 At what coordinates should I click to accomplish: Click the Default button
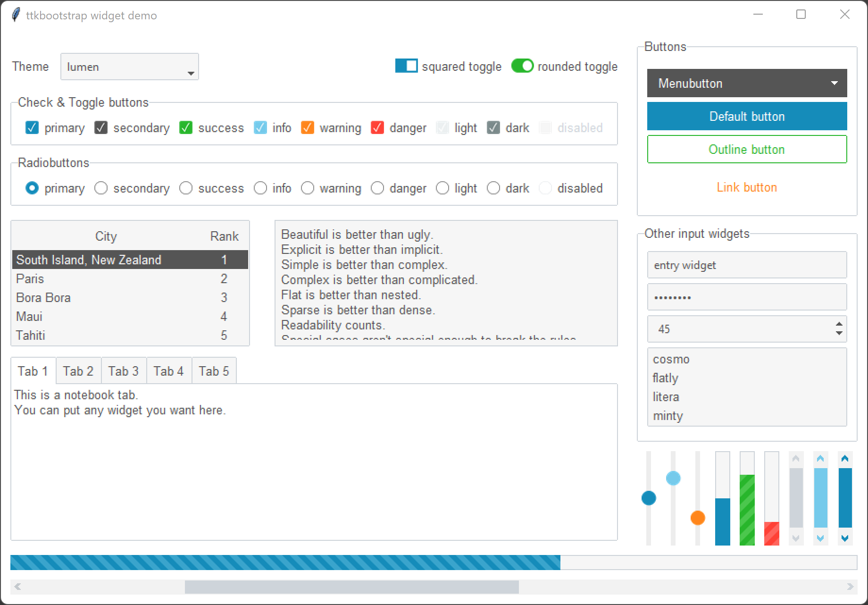click(x=747, y=116)
